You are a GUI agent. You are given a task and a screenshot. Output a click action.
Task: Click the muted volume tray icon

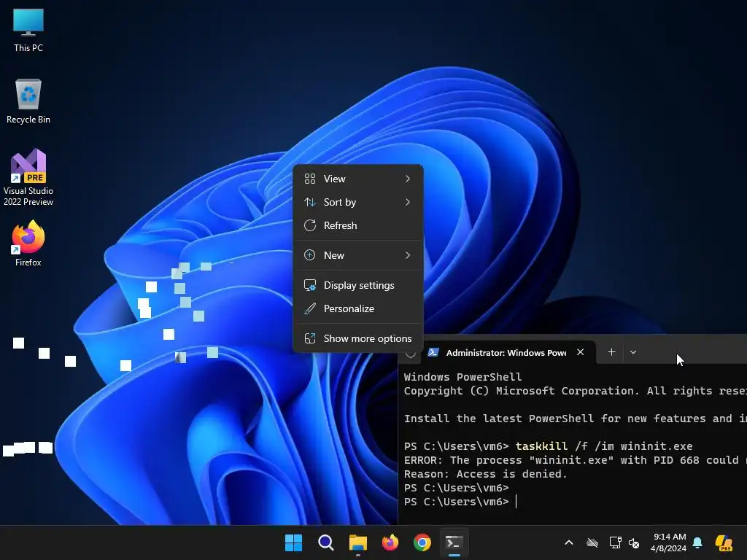(x=634, y=542)
